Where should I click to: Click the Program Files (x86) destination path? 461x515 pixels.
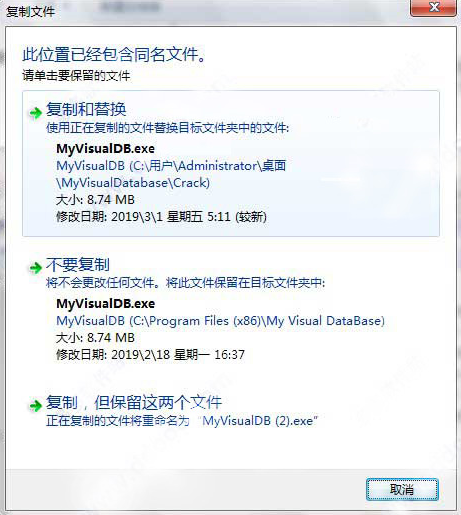[x=220, y=321]
